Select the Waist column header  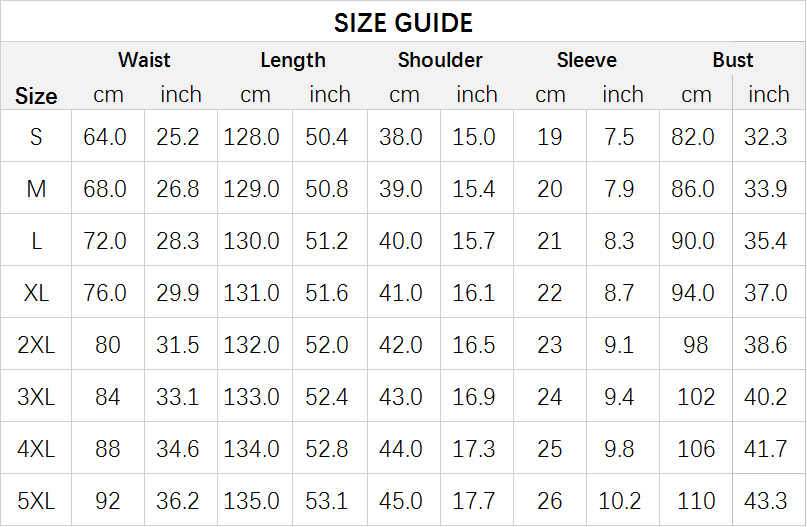144,60
